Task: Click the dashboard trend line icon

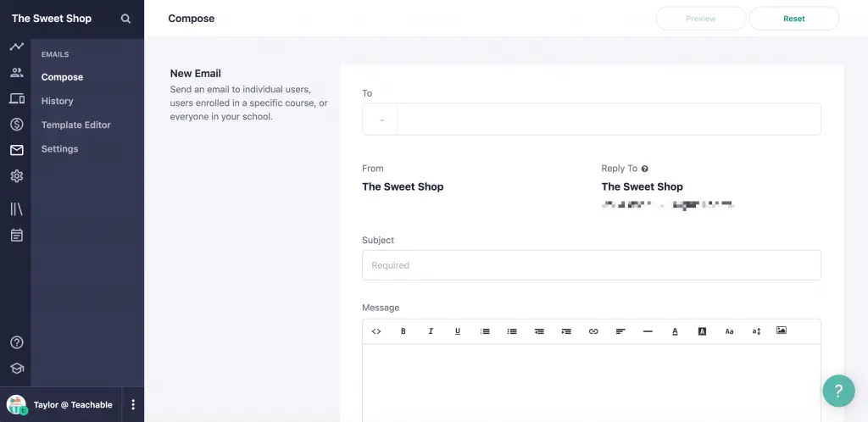Action: click(16, 47)
